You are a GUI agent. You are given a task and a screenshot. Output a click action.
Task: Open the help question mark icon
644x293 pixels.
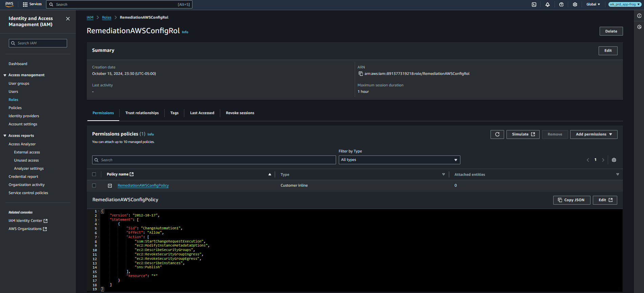(561, 4)
